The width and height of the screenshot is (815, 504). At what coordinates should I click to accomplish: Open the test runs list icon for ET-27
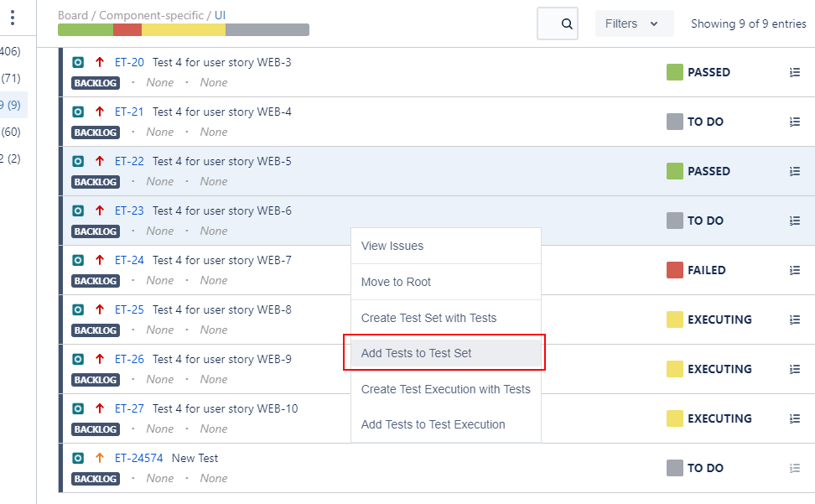point(795,418)
